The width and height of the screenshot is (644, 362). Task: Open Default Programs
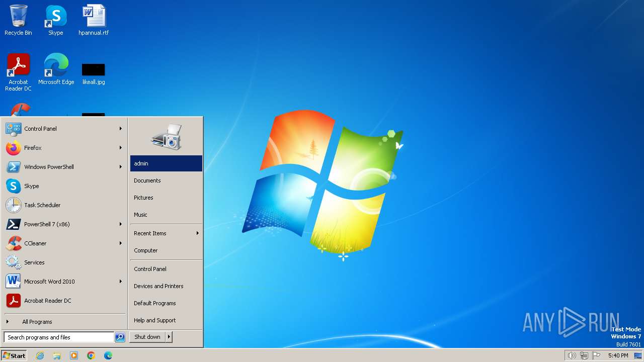(166, 303)
